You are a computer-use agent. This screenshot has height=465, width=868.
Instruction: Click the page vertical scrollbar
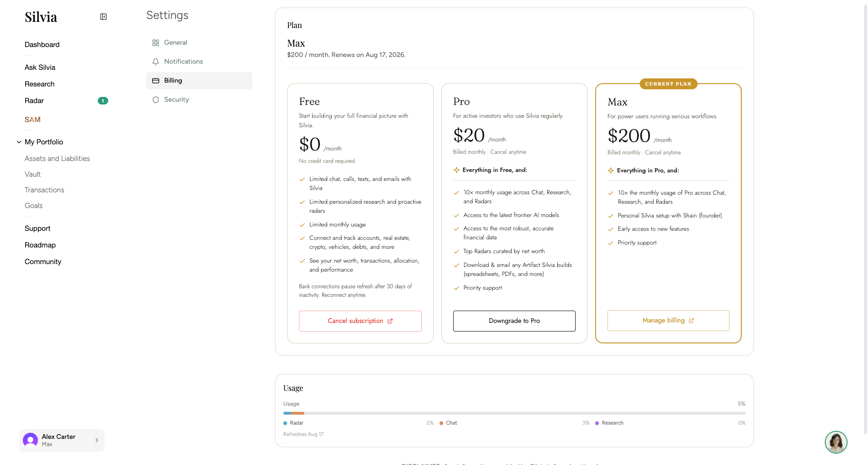865,218
